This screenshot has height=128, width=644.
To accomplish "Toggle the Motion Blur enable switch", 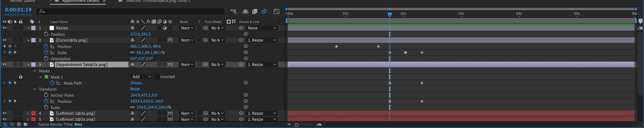I will (x=264, y=11).
